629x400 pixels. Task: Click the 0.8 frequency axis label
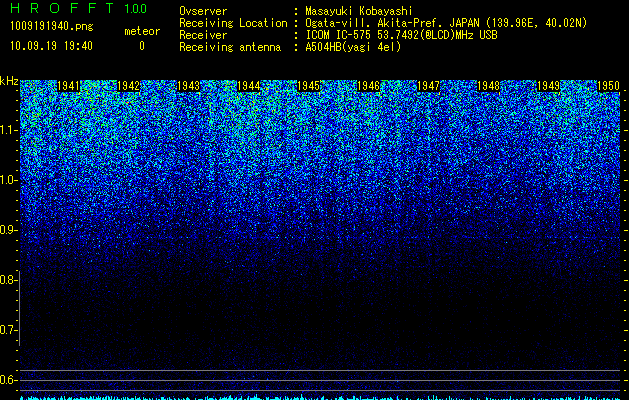point(8,280)
